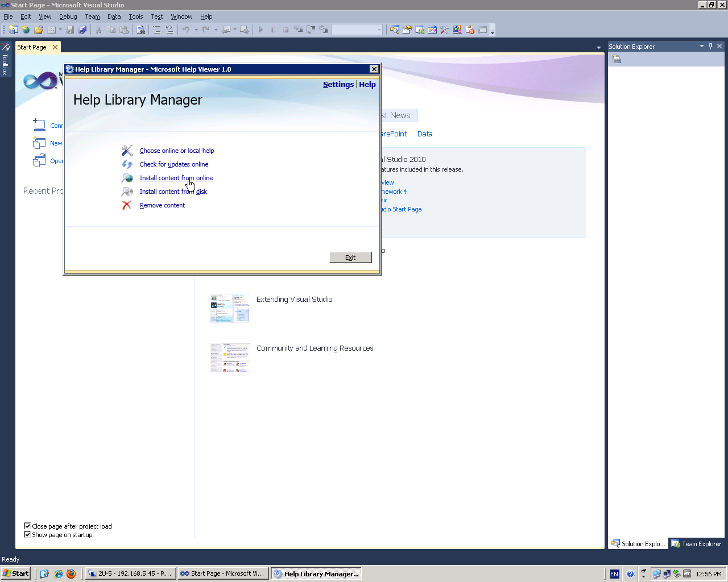
Task: Click the Firefox quick launch icon
Action: pos(71,573)
